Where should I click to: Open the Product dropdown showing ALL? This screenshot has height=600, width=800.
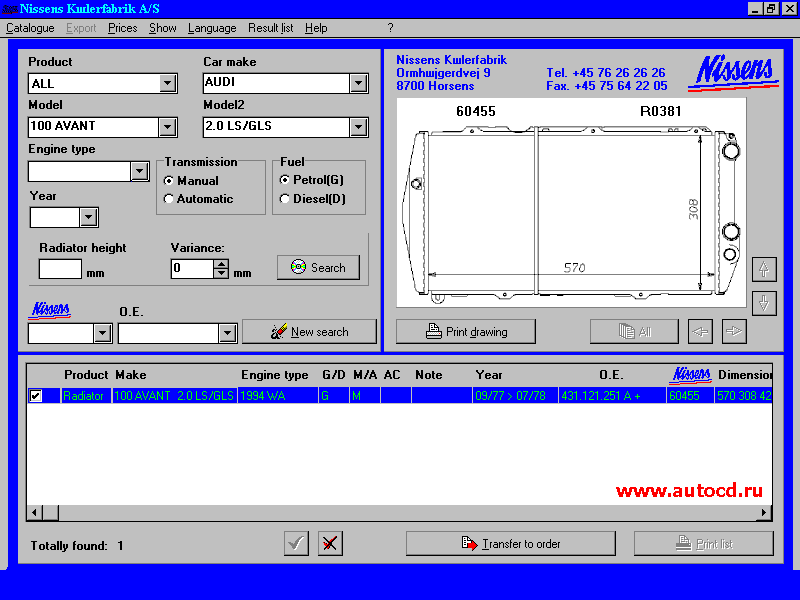167,83
